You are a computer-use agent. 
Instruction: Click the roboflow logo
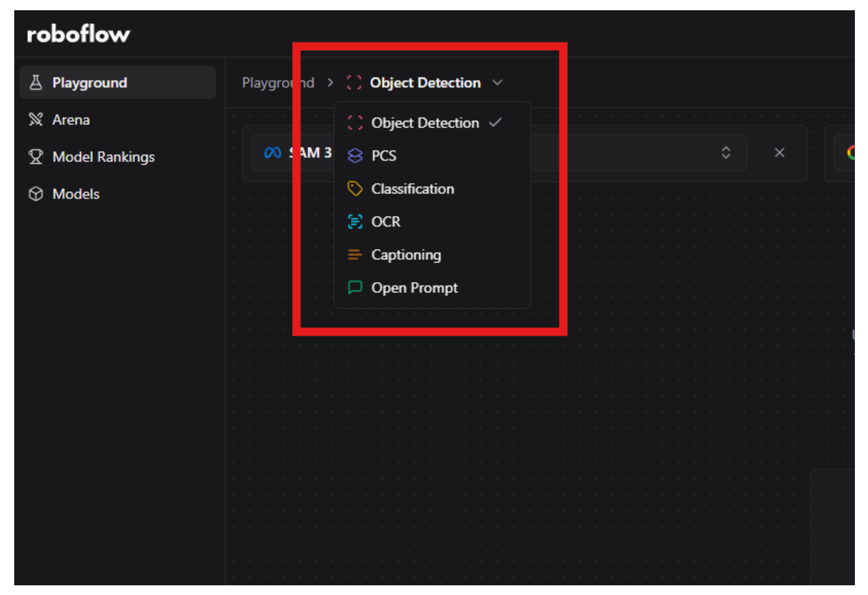tap(78, 35)
